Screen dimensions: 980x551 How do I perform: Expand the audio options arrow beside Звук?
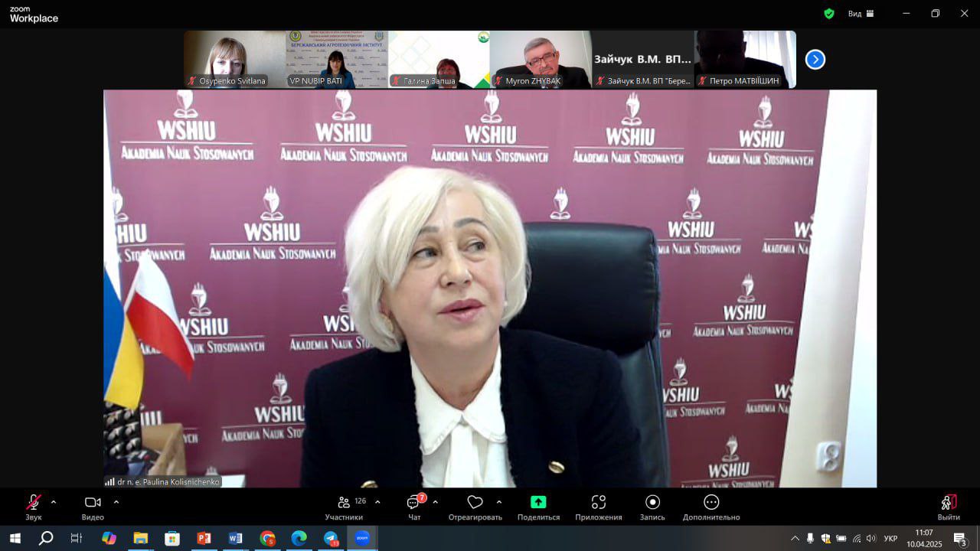54,502
